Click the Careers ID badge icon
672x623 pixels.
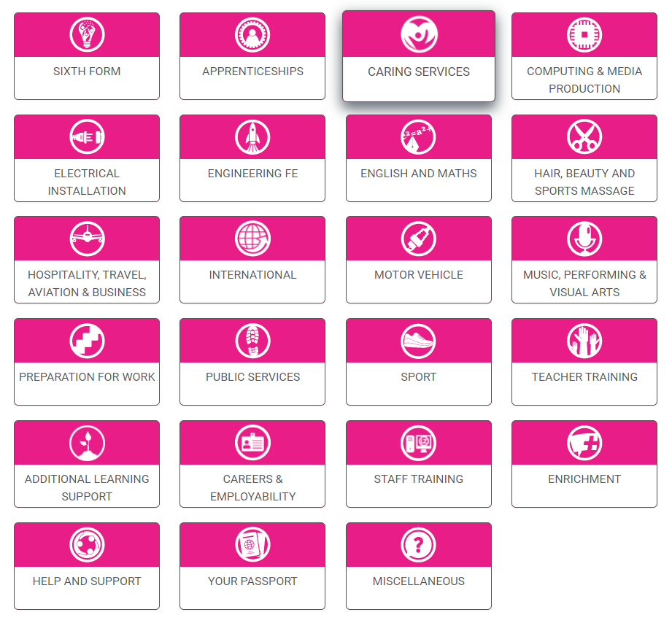252,443
